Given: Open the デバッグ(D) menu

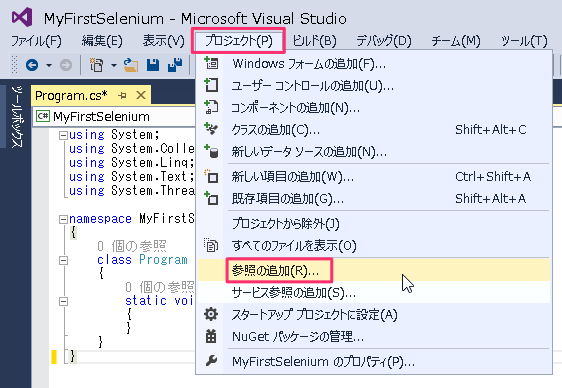Looking at the screenshot, I should point(384,41).
